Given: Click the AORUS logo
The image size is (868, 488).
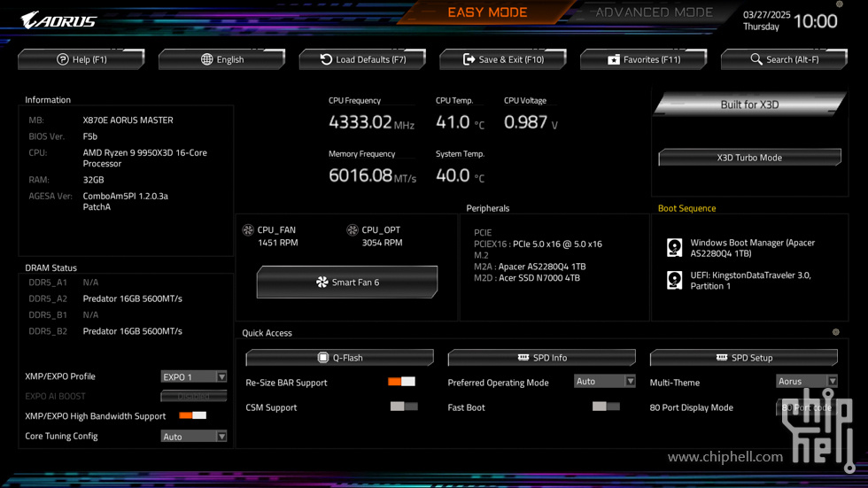Looking at the screenshot, I should 58,20.
